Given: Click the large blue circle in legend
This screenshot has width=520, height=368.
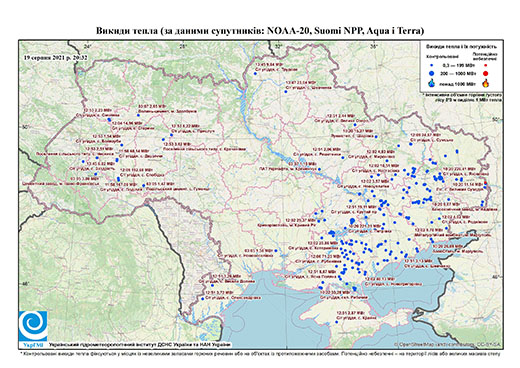Looking at the screenshot, I should tap(431, 73).
